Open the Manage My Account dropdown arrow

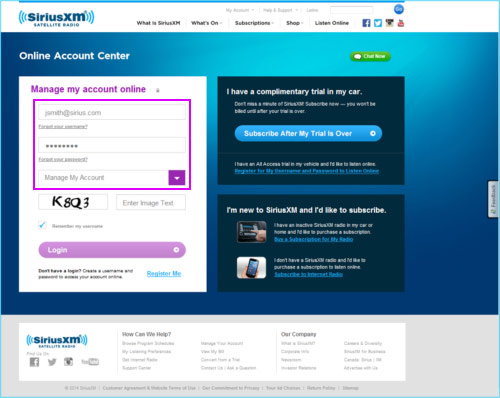[x=177, y=178]
